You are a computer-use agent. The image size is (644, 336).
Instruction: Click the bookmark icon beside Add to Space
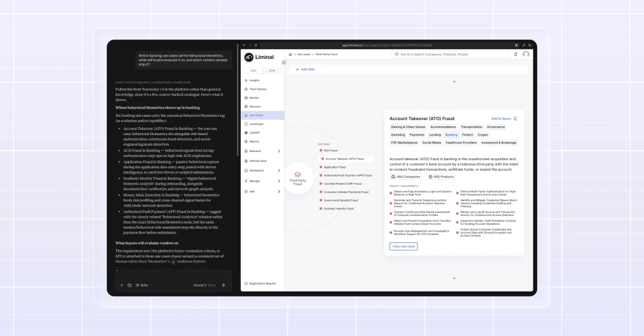click(x=515, y=119)
